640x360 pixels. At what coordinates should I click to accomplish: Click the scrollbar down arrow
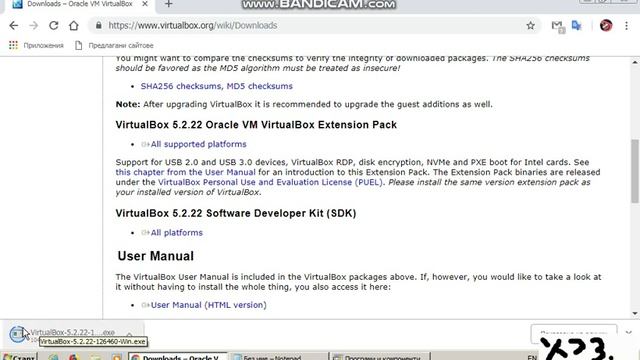[635, 313]
